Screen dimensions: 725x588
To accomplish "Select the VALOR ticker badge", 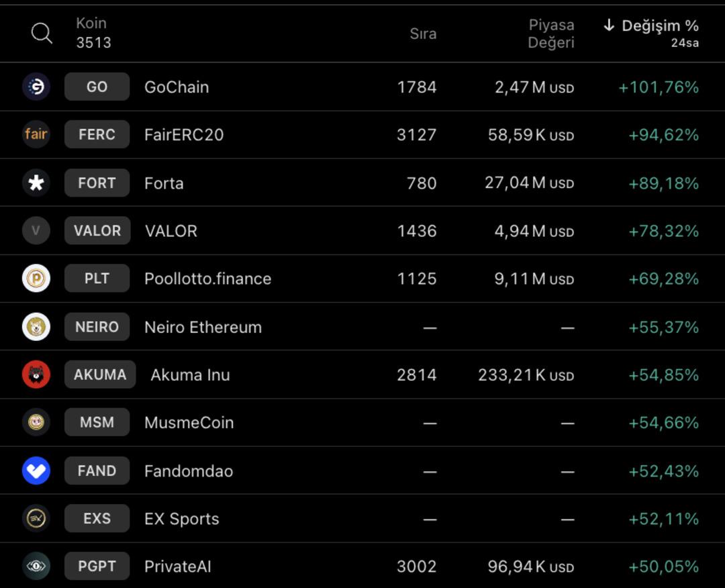I will tap(97, 231).
